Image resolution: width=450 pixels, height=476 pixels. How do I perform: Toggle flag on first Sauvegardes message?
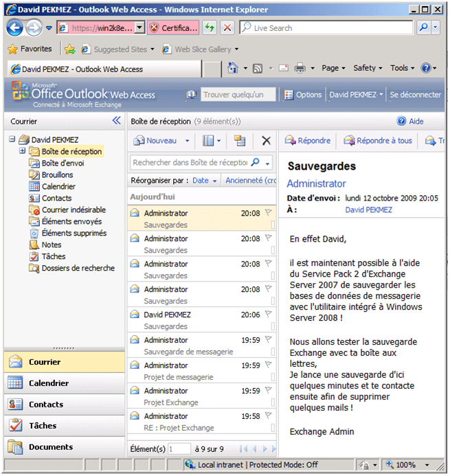[268, 214]
